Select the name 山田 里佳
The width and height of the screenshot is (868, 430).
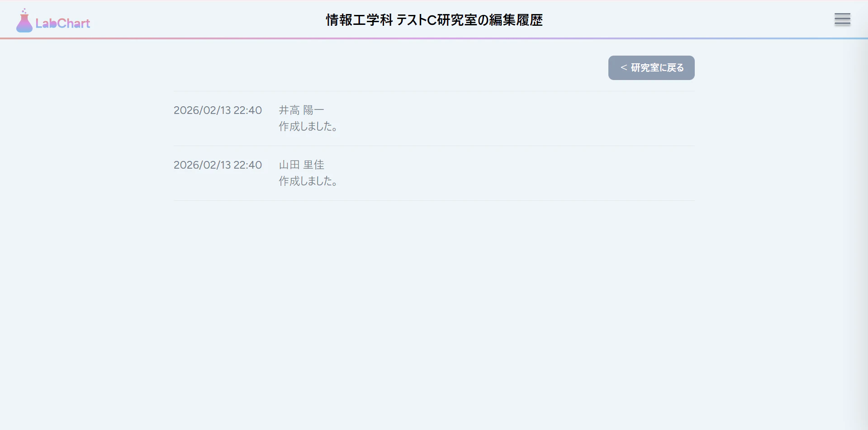(x=301, y=165)
